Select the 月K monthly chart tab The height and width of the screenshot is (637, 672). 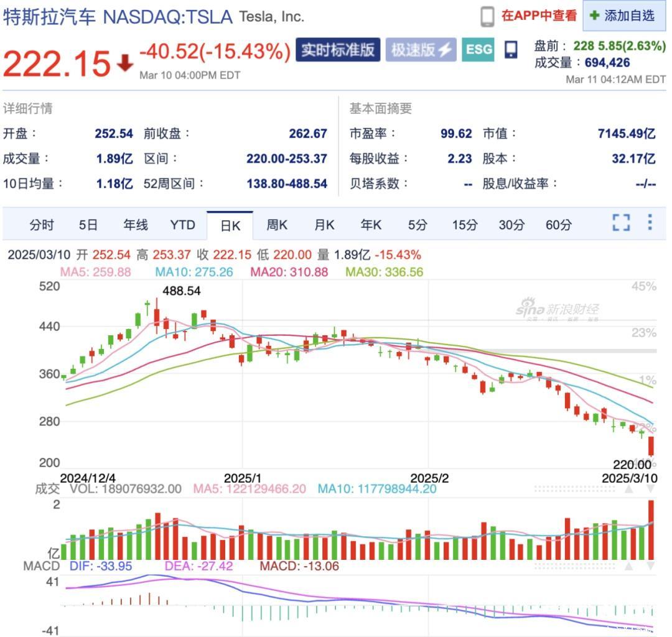pos(324,225)
